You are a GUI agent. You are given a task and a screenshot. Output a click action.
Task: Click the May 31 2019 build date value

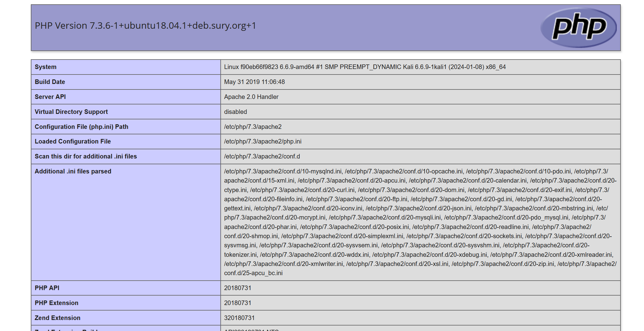click(254, 82)
